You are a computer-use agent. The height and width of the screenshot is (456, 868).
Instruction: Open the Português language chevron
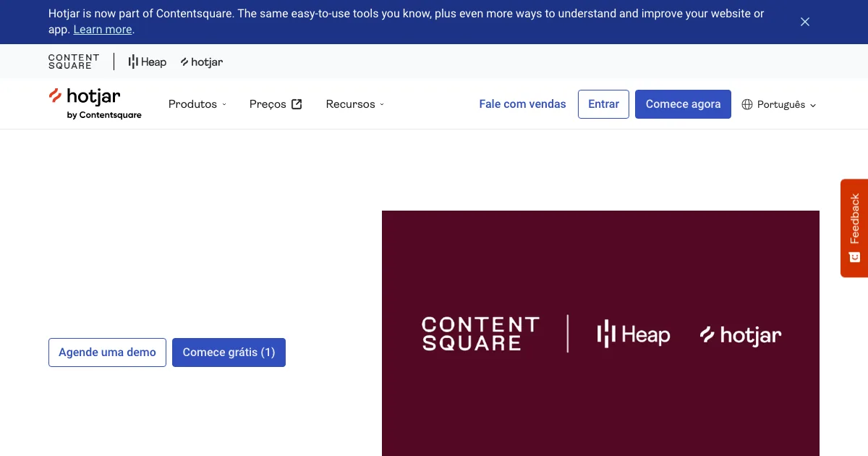click(x=813, y=105)
